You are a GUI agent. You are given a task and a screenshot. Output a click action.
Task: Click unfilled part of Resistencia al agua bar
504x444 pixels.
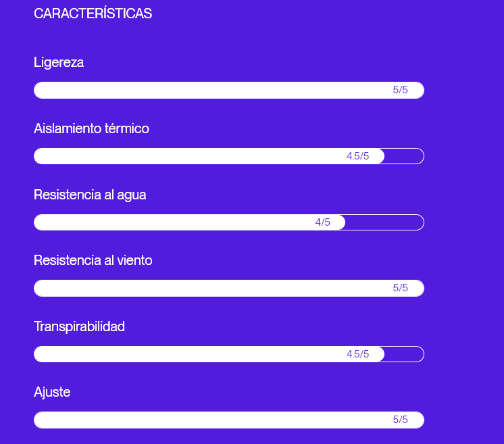(x=384, y=222)
